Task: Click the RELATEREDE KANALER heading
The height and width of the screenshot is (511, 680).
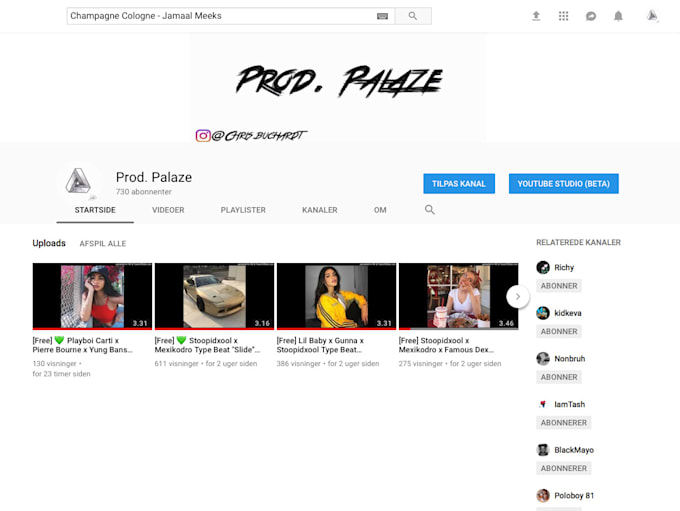Action: click(x=579, y=242)
